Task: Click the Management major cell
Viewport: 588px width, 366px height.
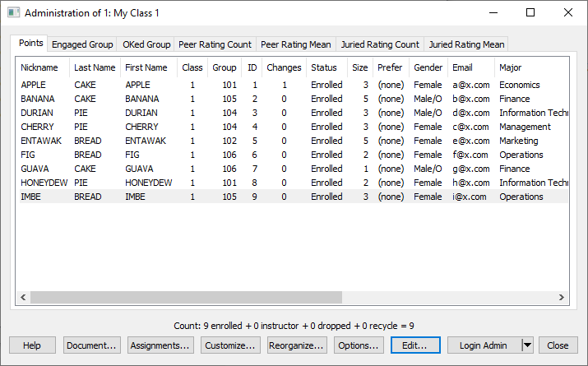Action: pyautogui.click(x=525, y=127)
